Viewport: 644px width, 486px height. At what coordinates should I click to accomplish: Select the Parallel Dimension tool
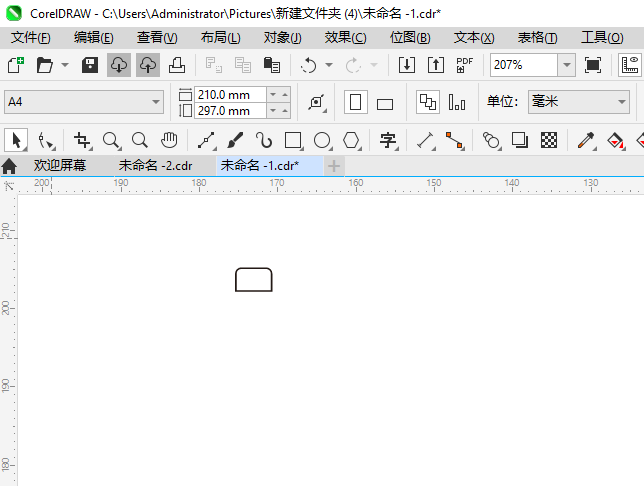pyautogui.click(x=426, y=141)
